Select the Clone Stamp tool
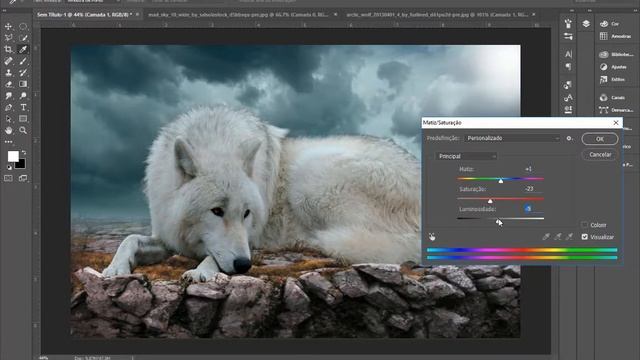 pos(8,73)
